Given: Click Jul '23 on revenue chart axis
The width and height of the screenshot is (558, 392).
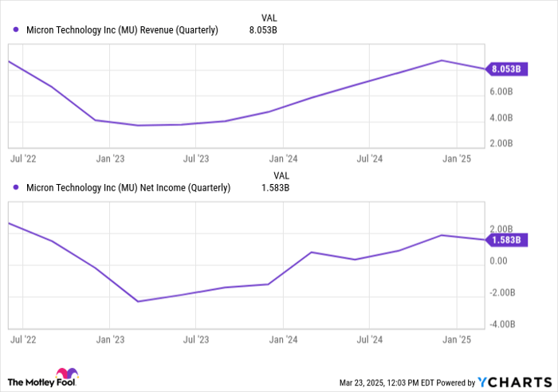Looking at the screenshot, I should coord(196,159).
